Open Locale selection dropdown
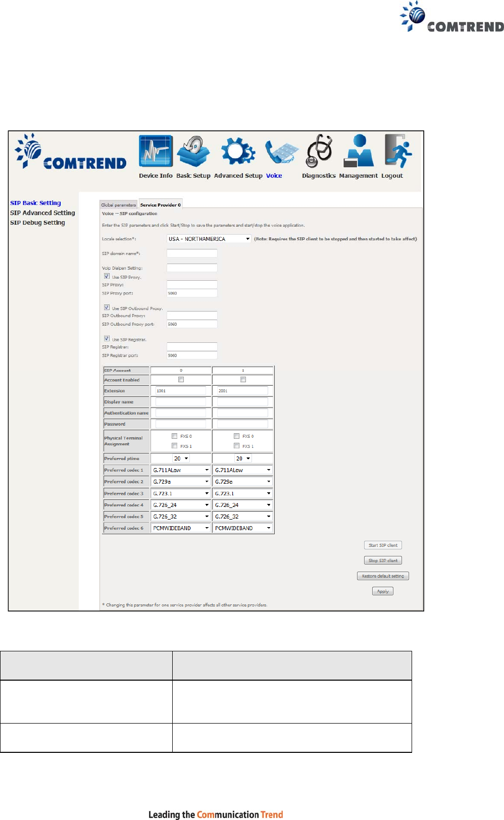 (209, 239)
